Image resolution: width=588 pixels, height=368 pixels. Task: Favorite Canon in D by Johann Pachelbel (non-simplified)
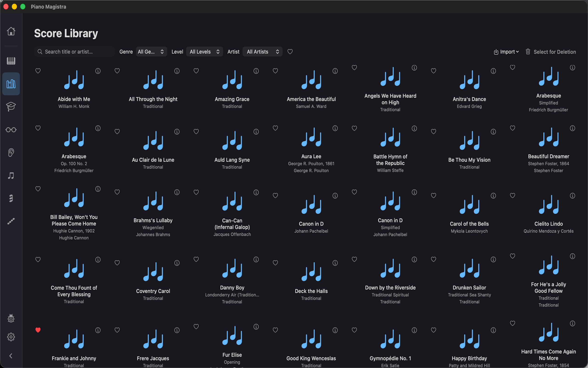coord(275,196)
